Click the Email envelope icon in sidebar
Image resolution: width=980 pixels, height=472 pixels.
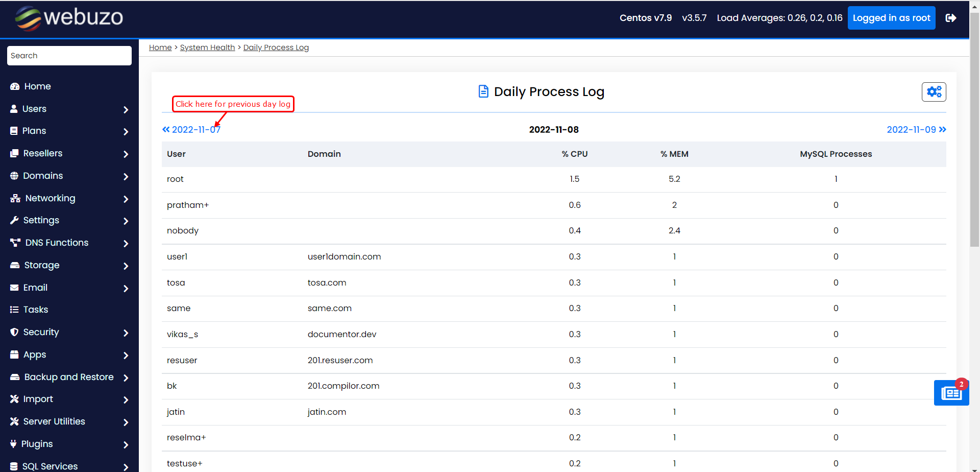pos(14,288)
